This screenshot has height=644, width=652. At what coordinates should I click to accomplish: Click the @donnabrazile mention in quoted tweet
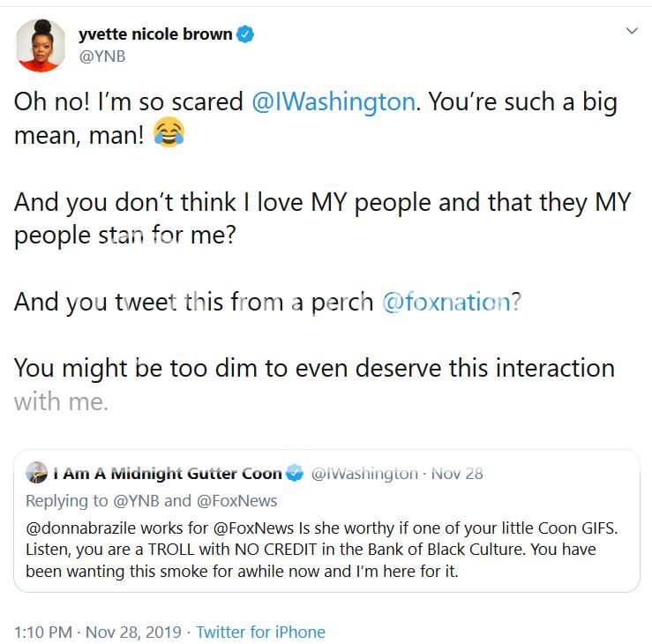pyautogui.click(x=79, y=528)
